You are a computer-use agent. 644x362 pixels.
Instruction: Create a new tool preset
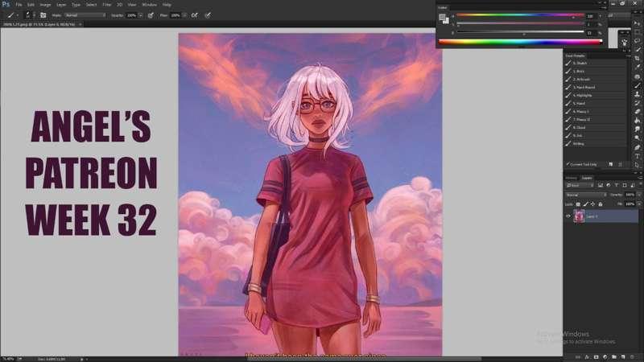coord(611,164)
